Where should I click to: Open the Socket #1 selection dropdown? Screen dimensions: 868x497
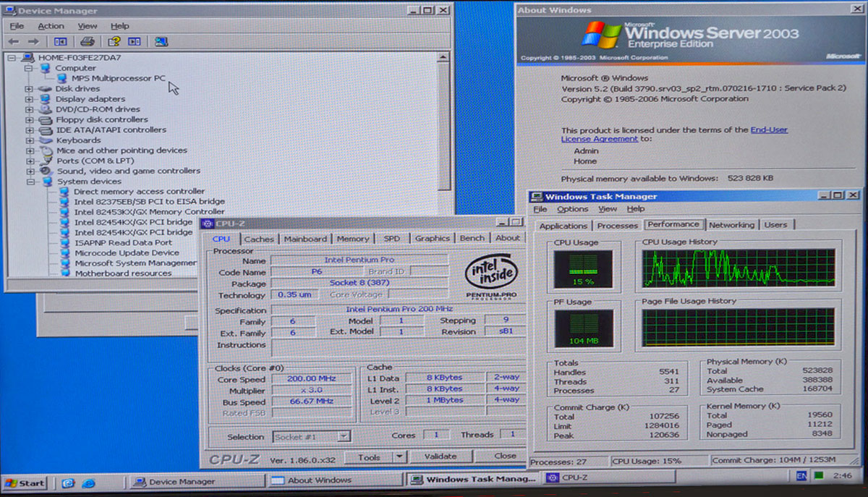pos(344,436)
